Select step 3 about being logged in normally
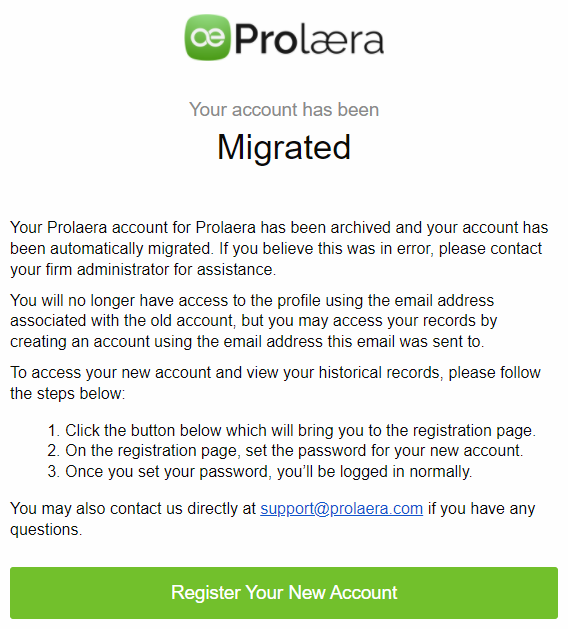568x629 pixels. (260, 471)
